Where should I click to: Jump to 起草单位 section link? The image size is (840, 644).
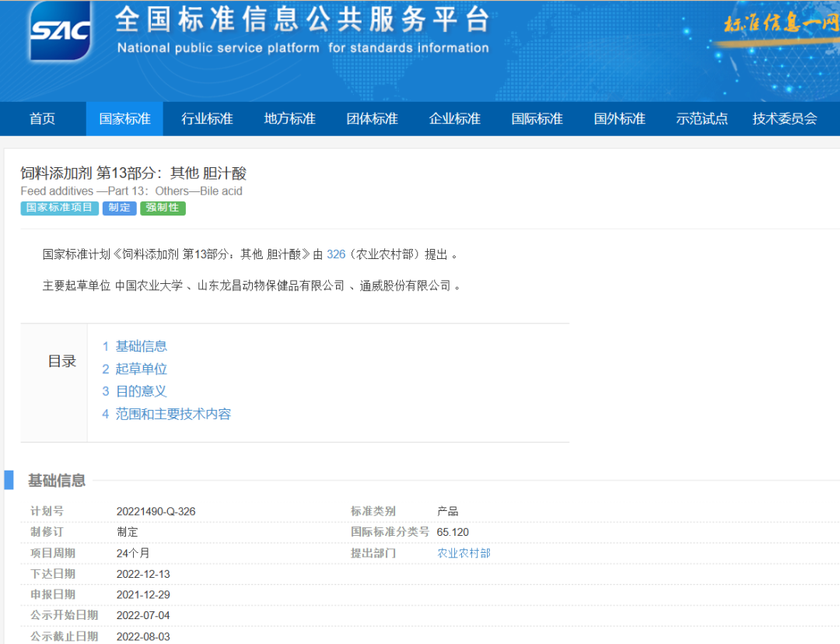tap(141, 369)
